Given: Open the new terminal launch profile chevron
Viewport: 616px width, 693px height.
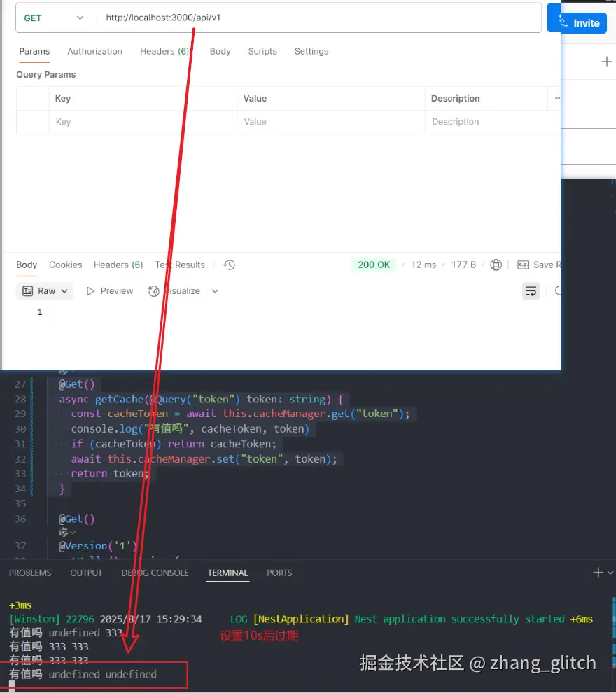Looking at the screenshot, I should point(610,573).
